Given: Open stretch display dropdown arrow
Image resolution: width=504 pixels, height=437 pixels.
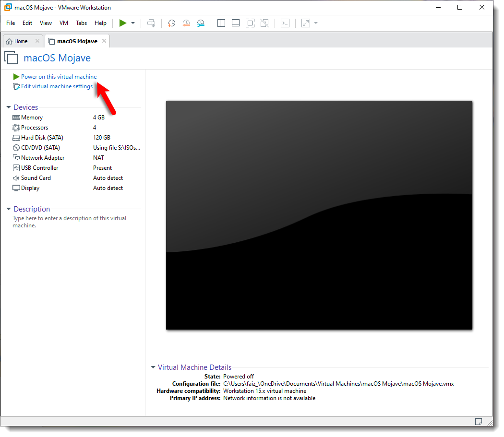Looking at the screenshot, I should (316, 23).
